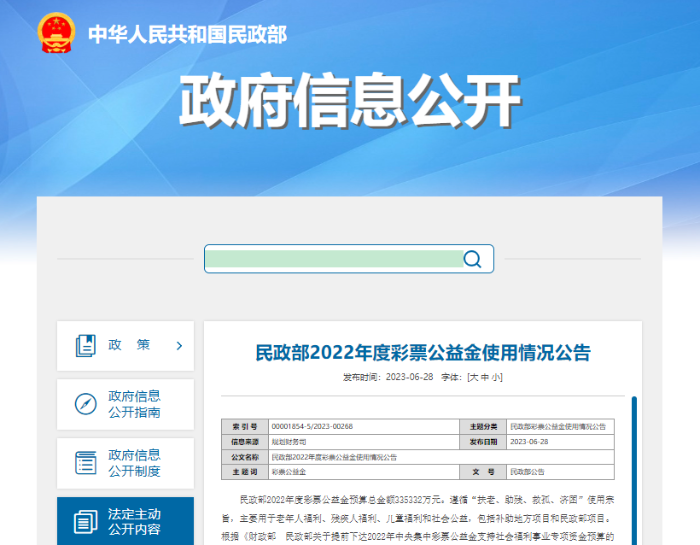This screenshot has width=700, height=545.
Task: Click the 索引号 value 00001854-5/2023-00268
Action: (312, 426)
